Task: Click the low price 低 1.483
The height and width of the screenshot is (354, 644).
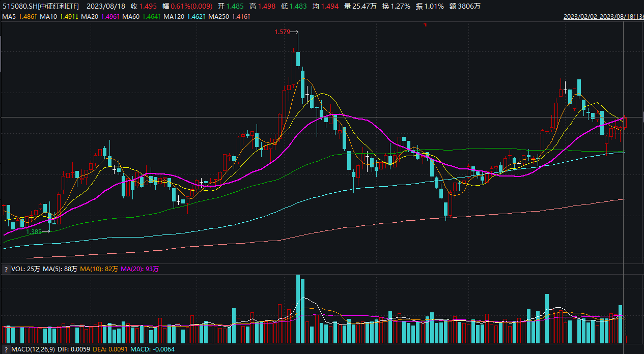Action: 294,6
